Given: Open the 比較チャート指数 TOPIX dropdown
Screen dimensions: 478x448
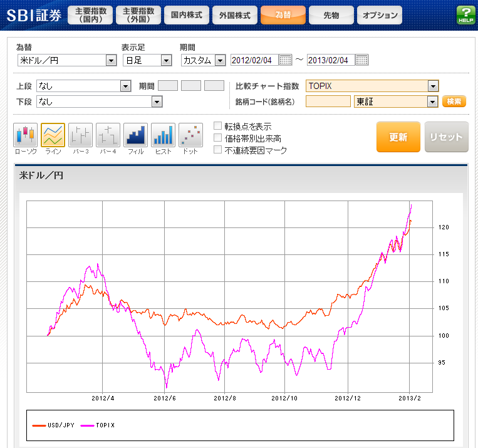Looking at the screenshot, I should [x=372, y=86].
